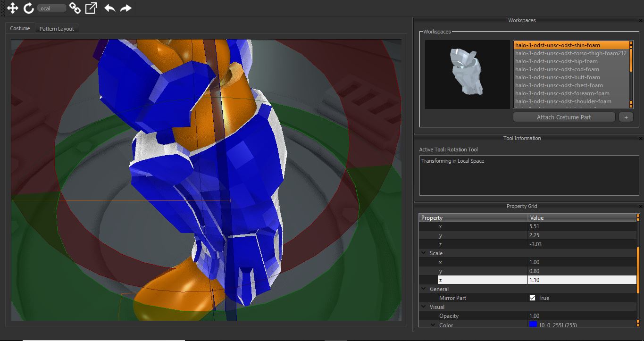Edit the position x value 5.51

582,226
